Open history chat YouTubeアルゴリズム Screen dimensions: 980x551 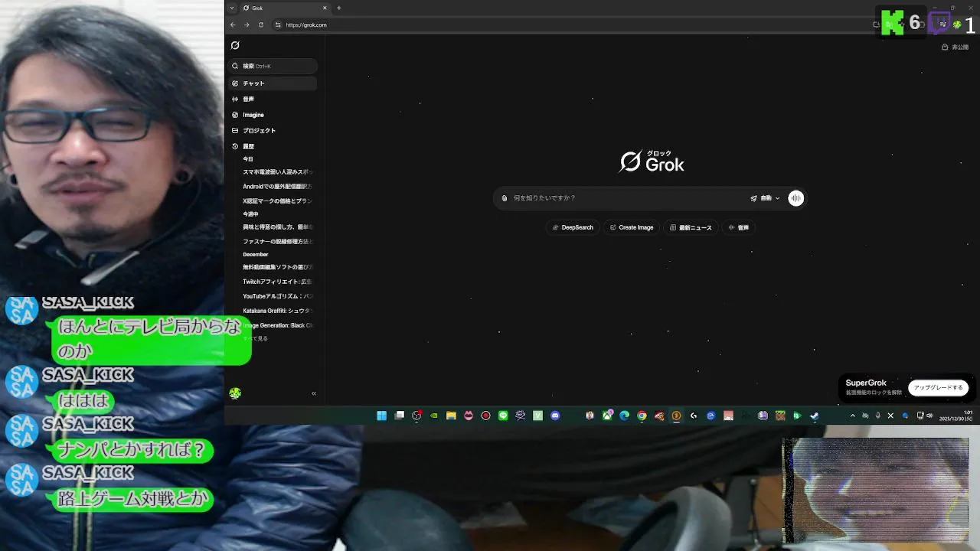pos(277,296)
